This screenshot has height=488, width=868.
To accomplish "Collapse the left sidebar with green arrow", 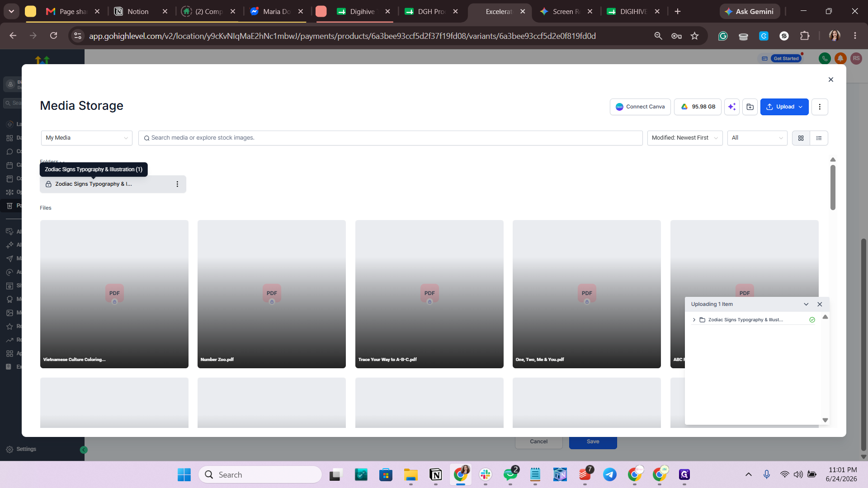I will pyautogui.click(x=84, y=450).
